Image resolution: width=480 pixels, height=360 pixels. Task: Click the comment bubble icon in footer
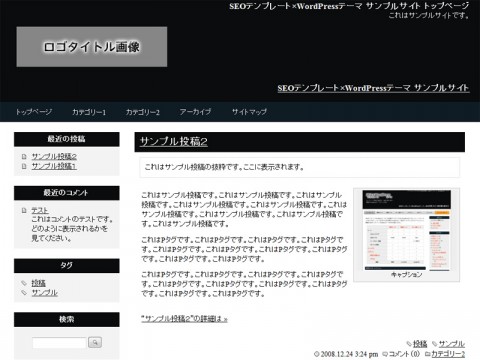tap(385, 354)
